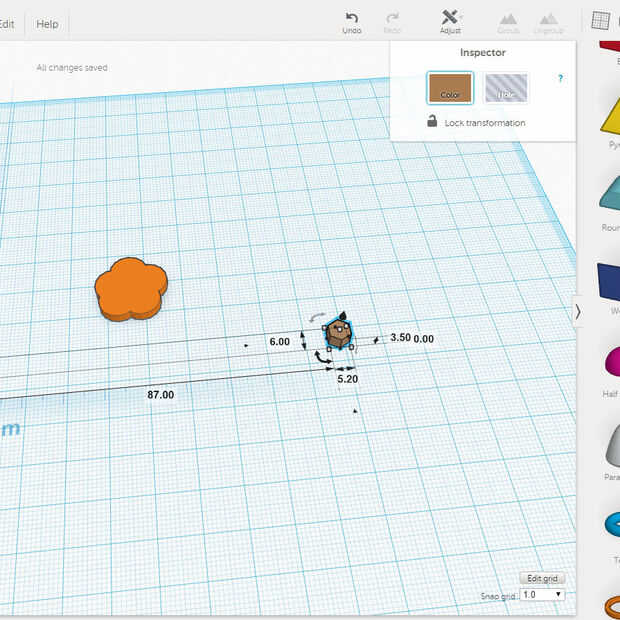Screen dimensions: 620x620
Task: Pick the red Box shape
Action: tap(610, 47)
